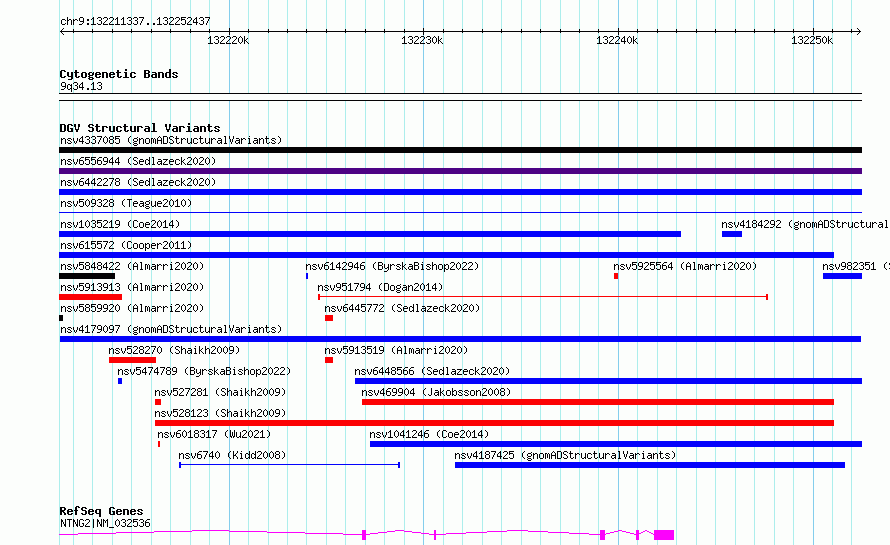Click the 132240k ruler tick label

click(x=617, y=40)
